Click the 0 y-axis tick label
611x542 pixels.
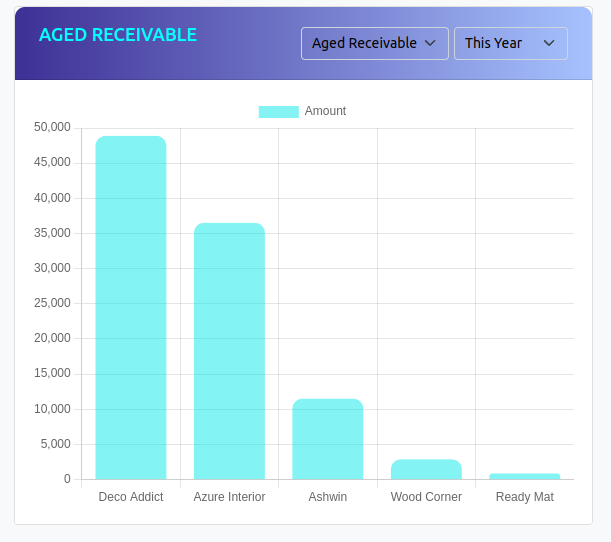point(67,479)
